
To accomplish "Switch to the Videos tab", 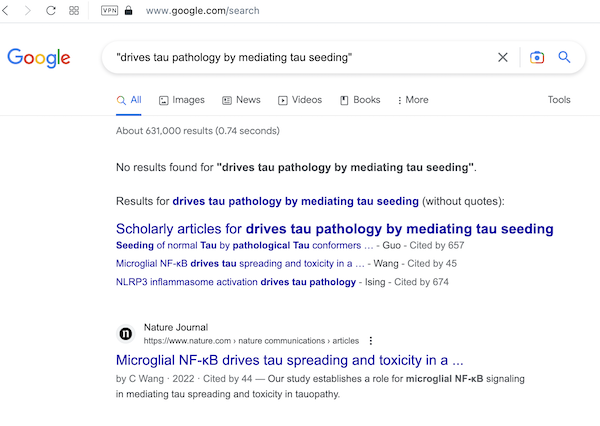I will [x=300, y=100].
